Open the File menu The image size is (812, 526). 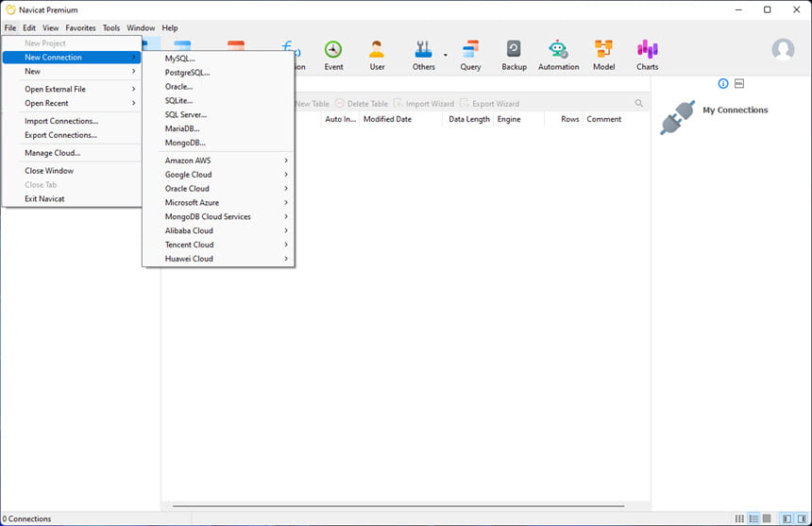10,28
